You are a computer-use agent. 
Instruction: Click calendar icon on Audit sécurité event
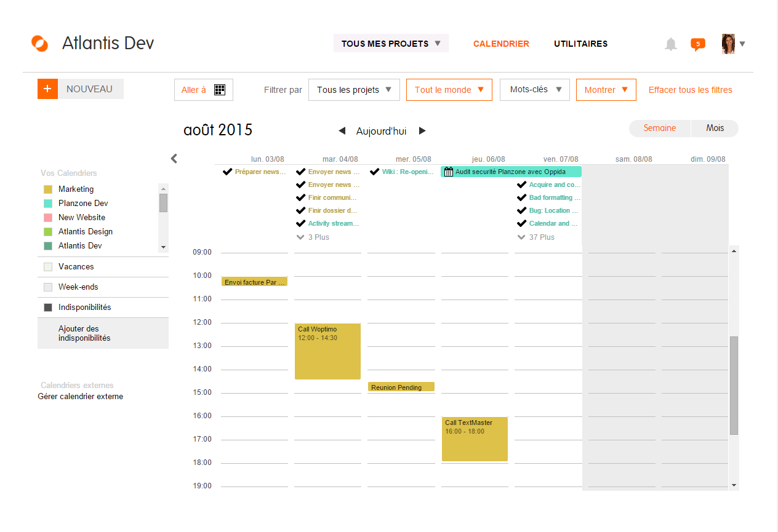coord(449,172)
